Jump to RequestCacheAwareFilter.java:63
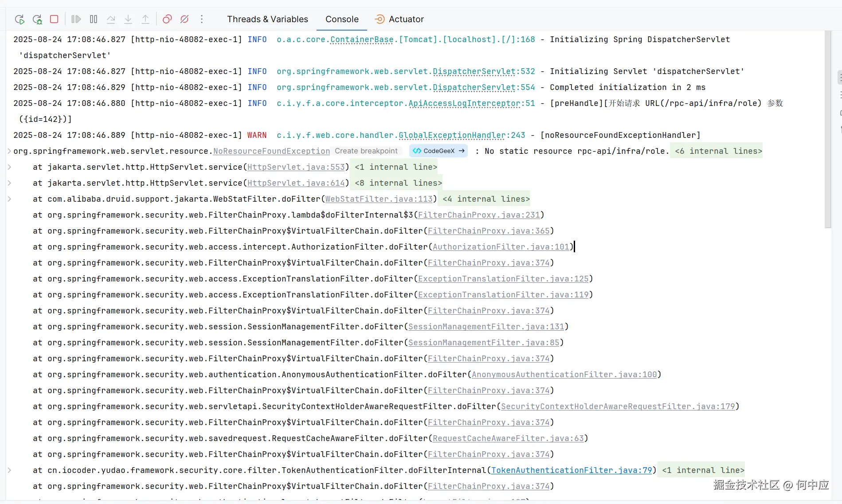842x504 pixels. pos(508,438)
